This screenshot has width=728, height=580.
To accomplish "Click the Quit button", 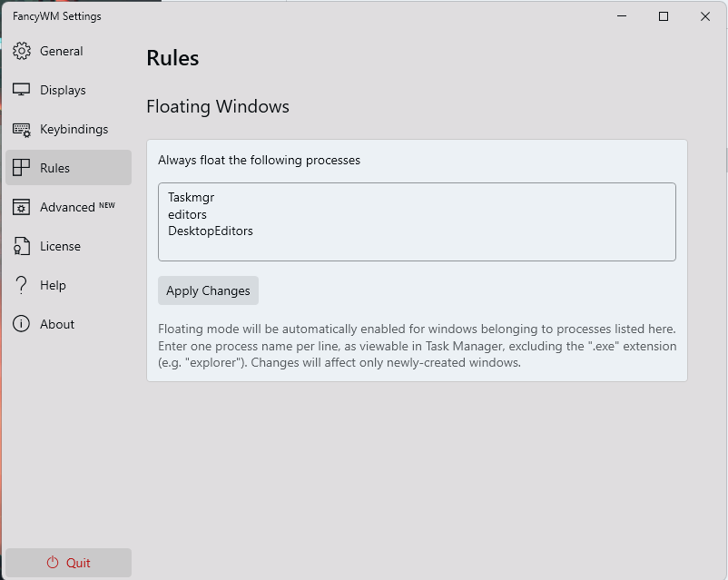I will pyautogui.click(x=68, y=562).
